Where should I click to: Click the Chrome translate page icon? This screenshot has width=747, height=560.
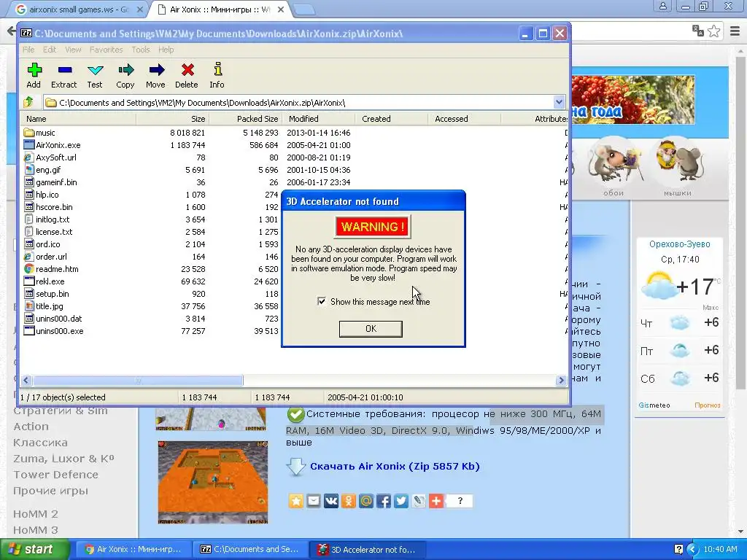(697, 31)
